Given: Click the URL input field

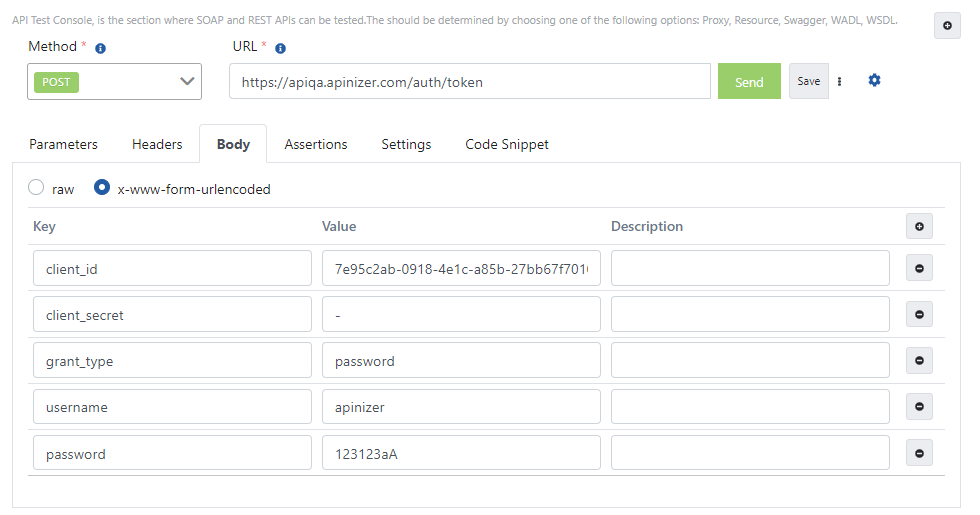Looking at the screenshot, I should [x=470, y=82].
